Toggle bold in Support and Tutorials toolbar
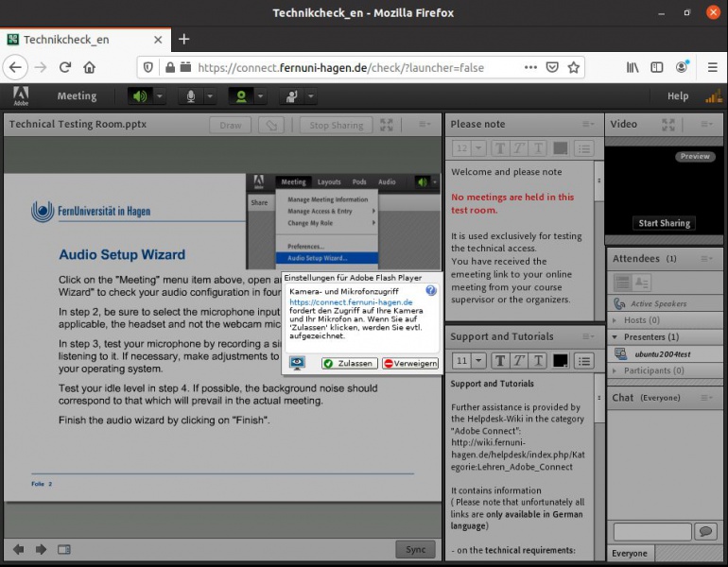Viewport: 728px width, 567px height. tap(500, 361)
